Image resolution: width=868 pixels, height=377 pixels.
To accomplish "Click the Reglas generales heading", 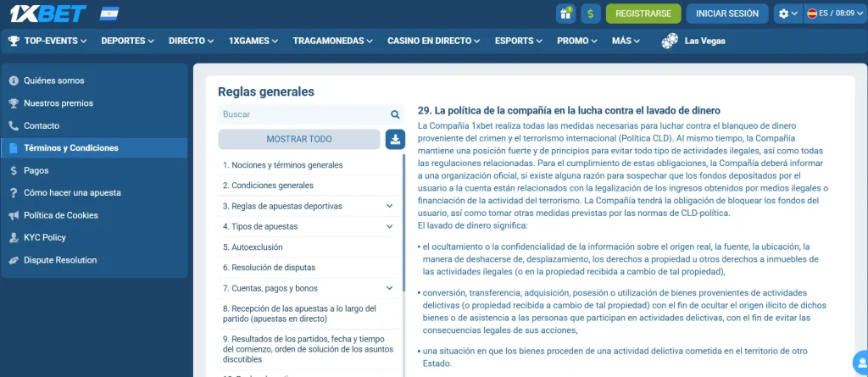I will 266,91.
